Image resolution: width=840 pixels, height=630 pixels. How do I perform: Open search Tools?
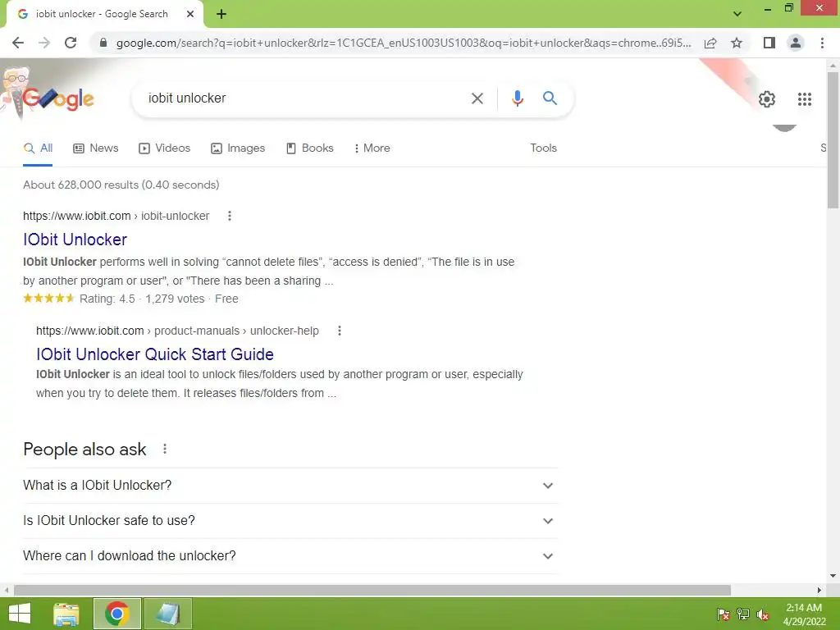(x=543, y=148)
